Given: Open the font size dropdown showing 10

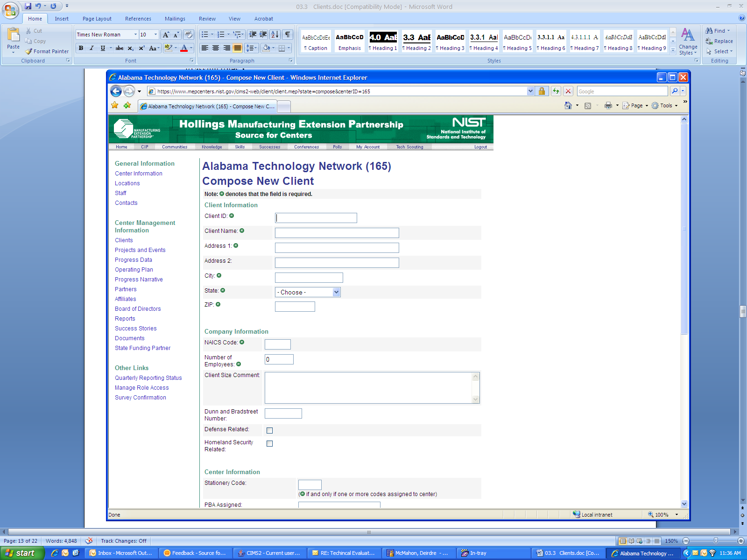Looking at the screenshot, I should coord(155,35).
